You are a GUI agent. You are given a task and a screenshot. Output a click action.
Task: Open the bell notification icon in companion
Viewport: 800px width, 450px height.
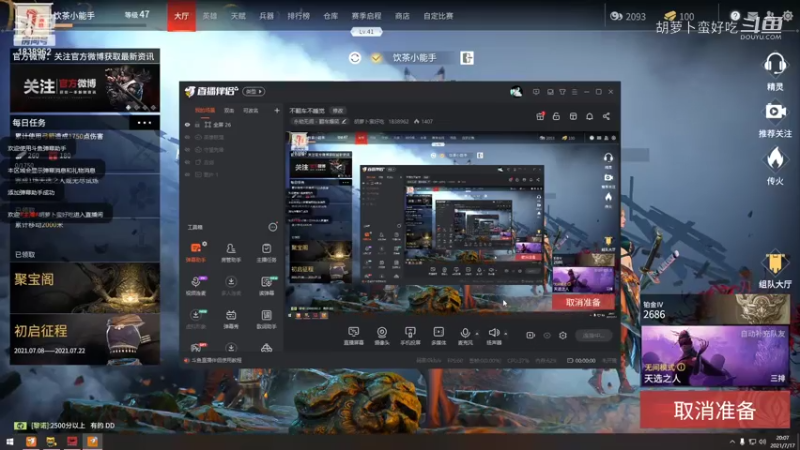589,116
